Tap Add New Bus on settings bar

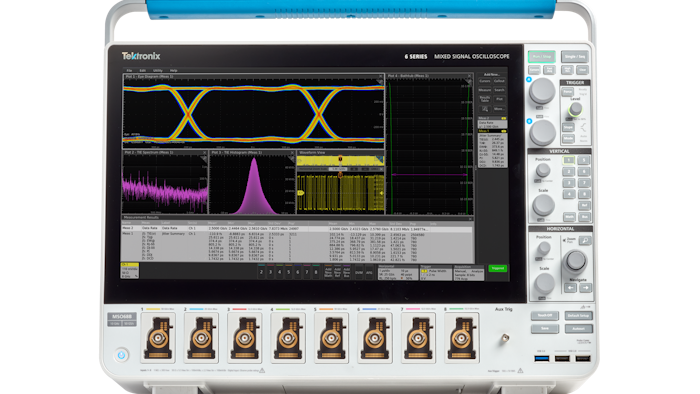click(x=346, y=272)
